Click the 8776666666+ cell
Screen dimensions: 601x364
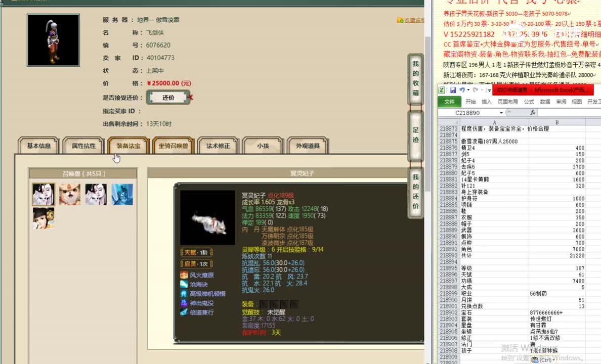[557, 312]
